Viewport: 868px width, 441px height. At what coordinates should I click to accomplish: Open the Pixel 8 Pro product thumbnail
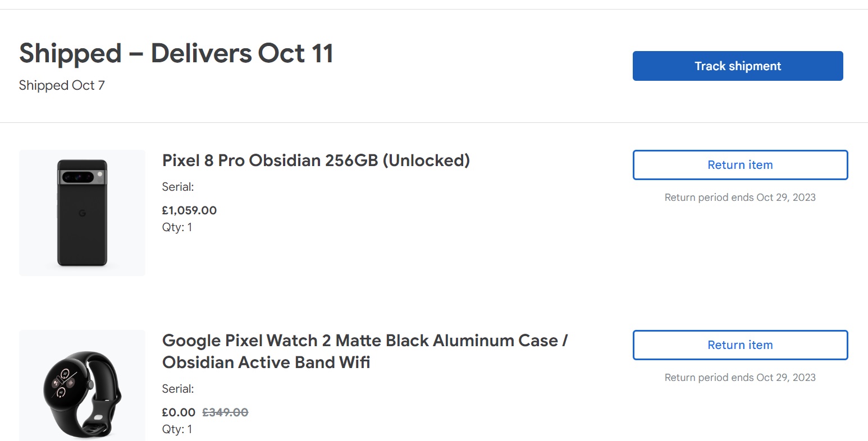tap(82, 213)
